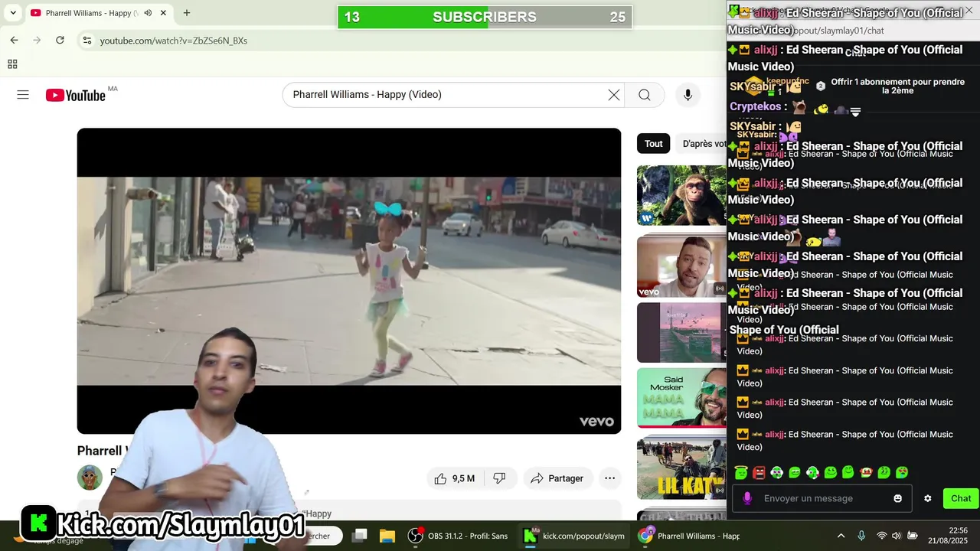Insert the heart-eyes crying emote
This screenshot has height=551, width=980.
click(x=902, y=473)
